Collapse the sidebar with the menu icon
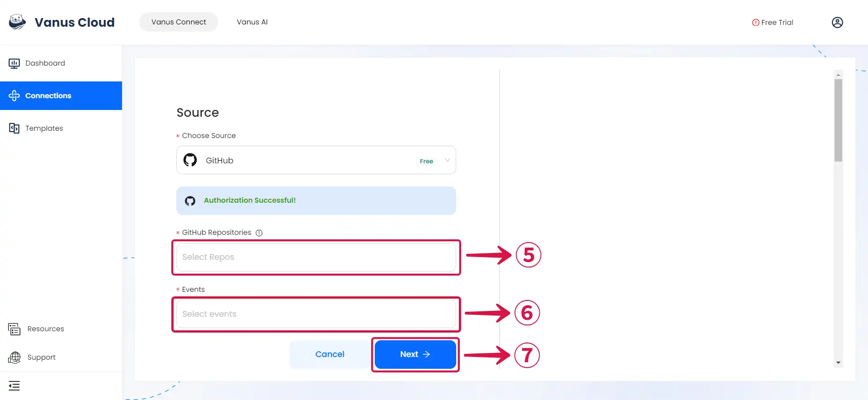868x400 pixels. click(14, 386)
